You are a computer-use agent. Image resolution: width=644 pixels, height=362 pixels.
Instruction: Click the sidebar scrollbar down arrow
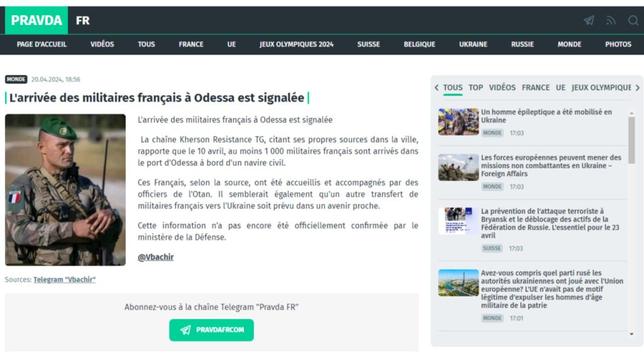pos(631,334)
